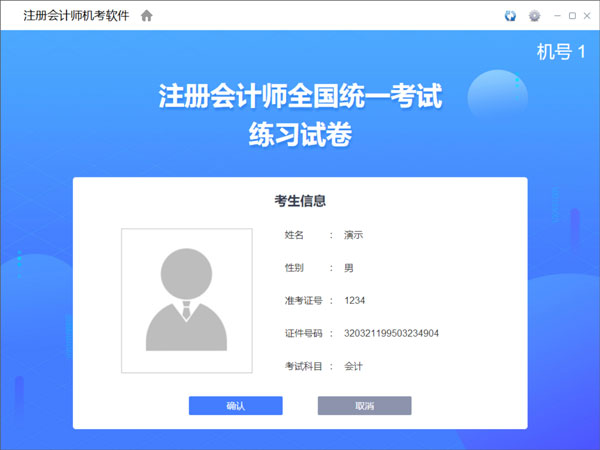Screen dimensions: 600x450
Task: Click the 性别 label
Action: tap(294, 268)
